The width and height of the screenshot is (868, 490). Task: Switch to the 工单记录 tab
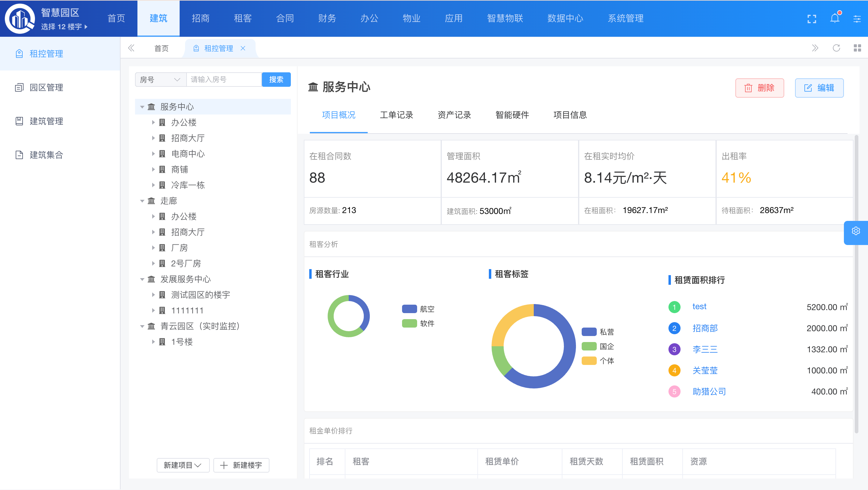coord(396,115)
